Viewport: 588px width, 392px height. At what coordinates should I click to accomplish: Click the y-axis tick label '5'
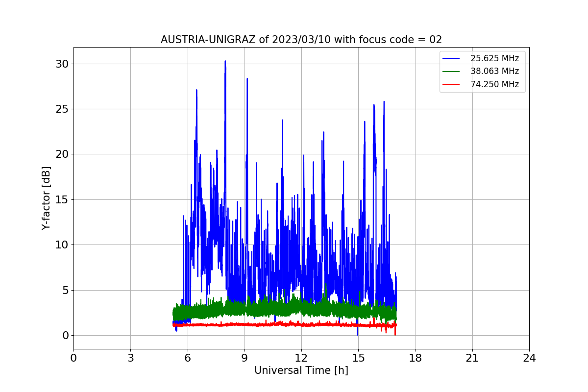pos(65,290)
